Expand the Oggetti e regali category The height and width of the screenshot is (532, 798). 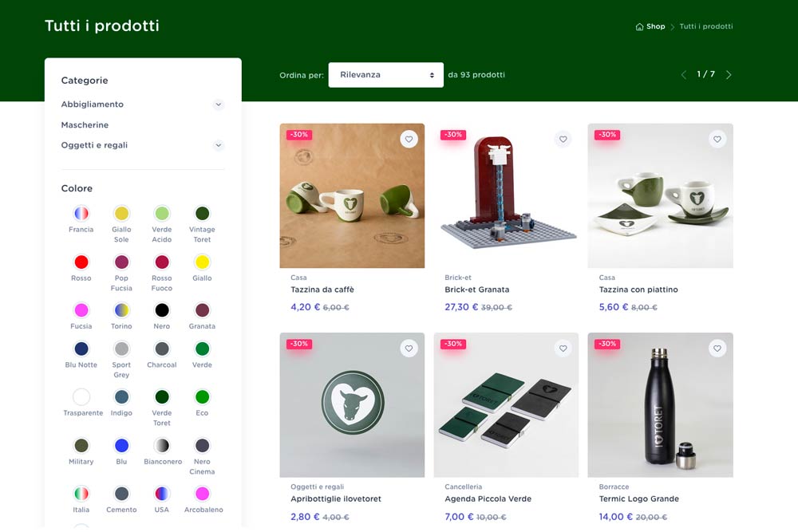[219, 145]
